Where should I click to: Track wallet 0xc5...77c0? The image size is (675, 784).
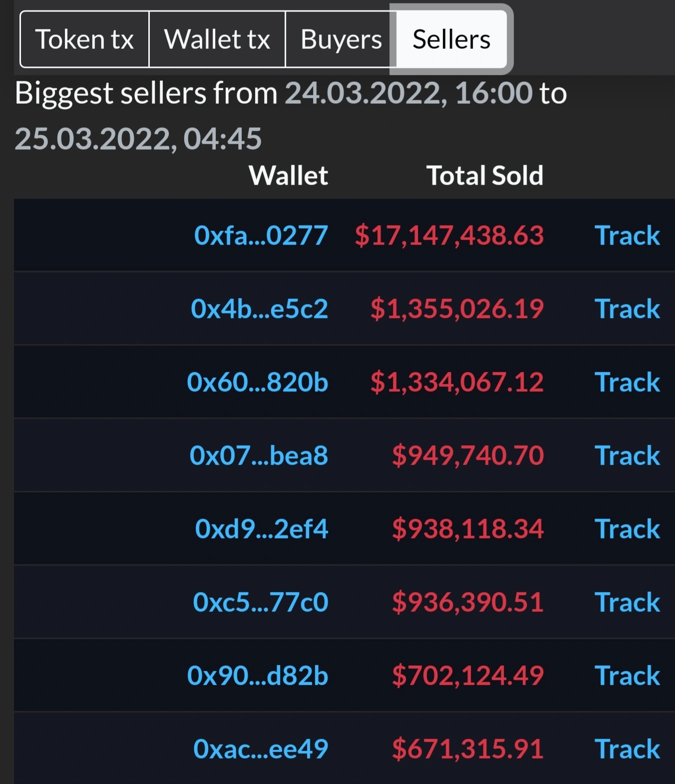click(628, 602)
